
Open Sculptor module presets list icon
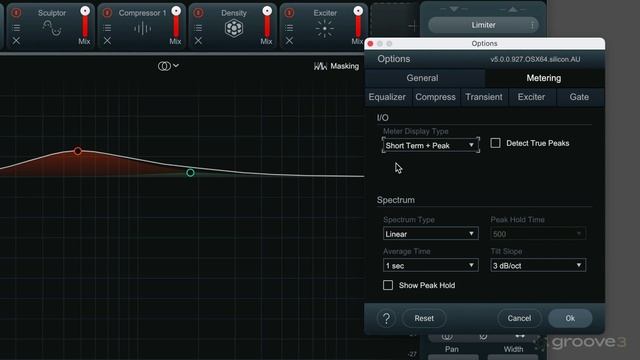tap(16, 28)
